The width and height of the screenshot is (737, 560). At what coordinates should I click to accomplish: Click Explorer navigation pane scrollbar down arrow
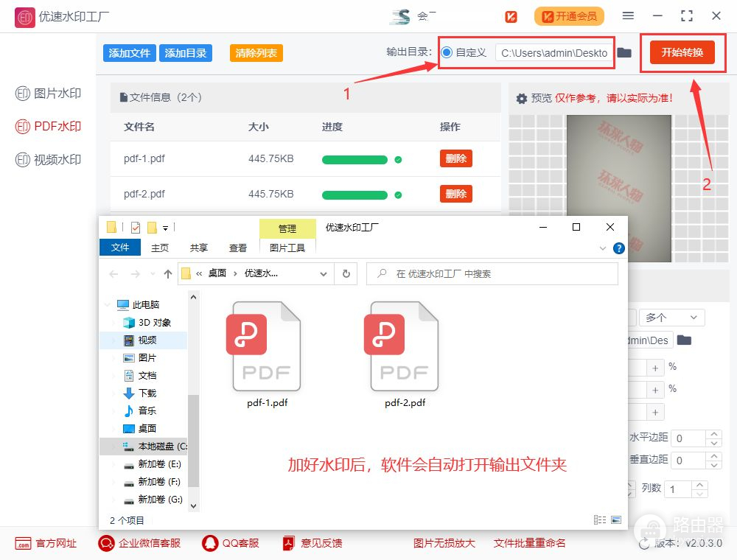(193, 506)
